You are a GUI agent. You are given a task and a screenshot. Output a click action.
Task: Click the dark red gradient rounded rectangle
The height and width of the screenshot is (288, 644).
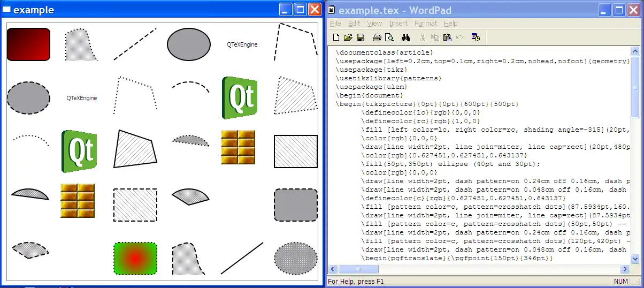pyautogui.click(x=28, y=44)
